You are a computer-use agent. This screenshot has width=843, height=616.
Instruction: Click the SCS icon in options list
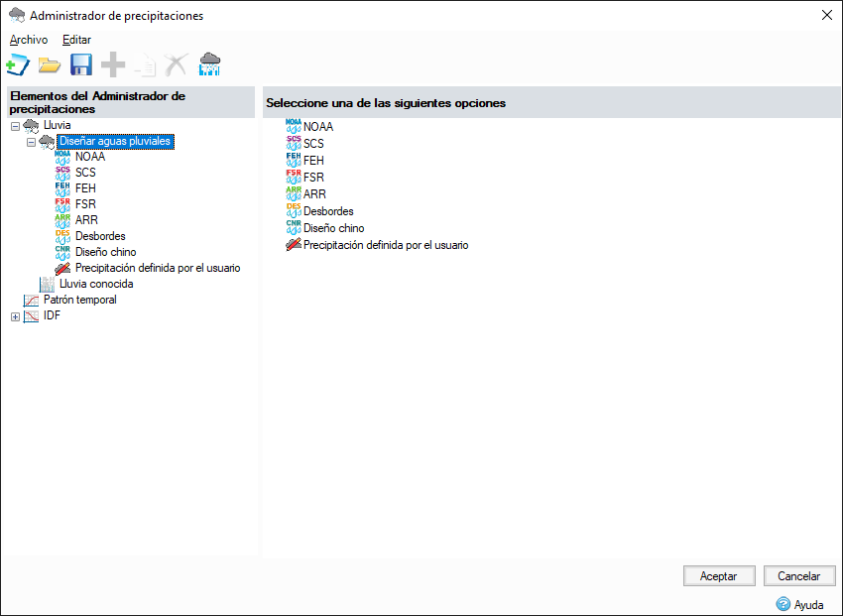pos(293,143)
